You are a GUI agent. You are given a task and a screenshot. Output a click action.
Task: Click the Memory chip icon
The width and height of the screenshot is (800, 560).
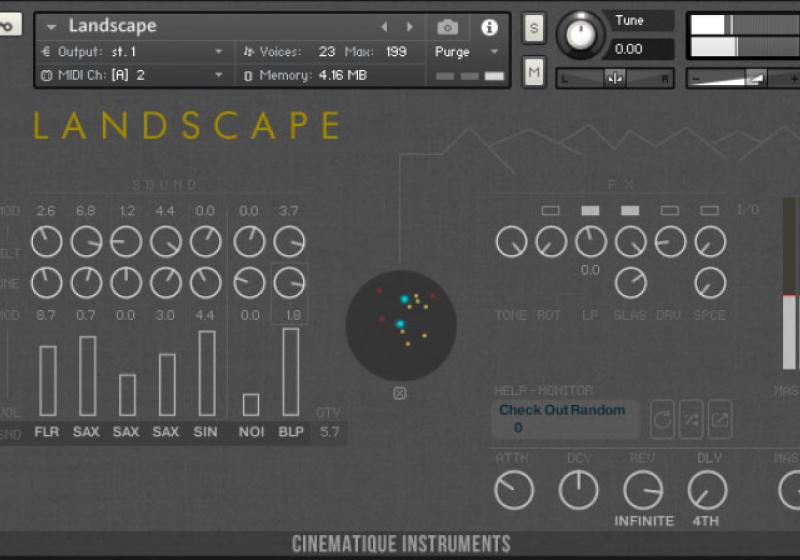pos(248,75)
